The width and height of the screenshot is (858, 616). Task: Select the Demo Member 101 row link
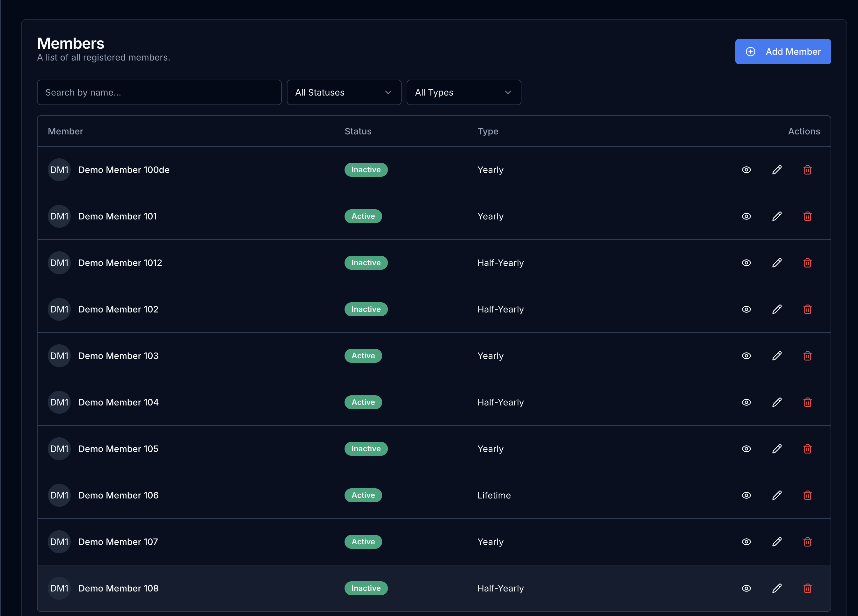click(x=118, y=216)
